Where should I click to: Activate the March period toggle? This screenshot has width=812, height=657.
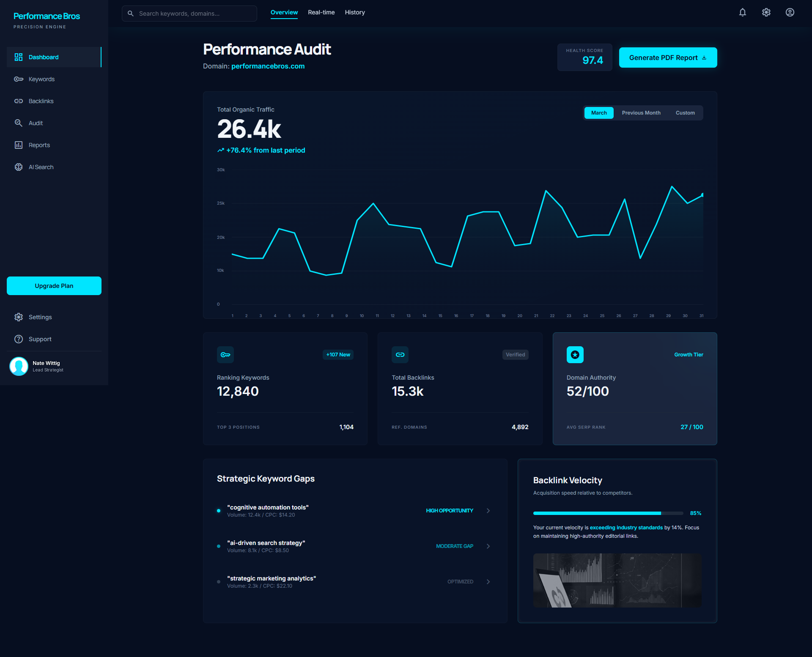point(599,113)
